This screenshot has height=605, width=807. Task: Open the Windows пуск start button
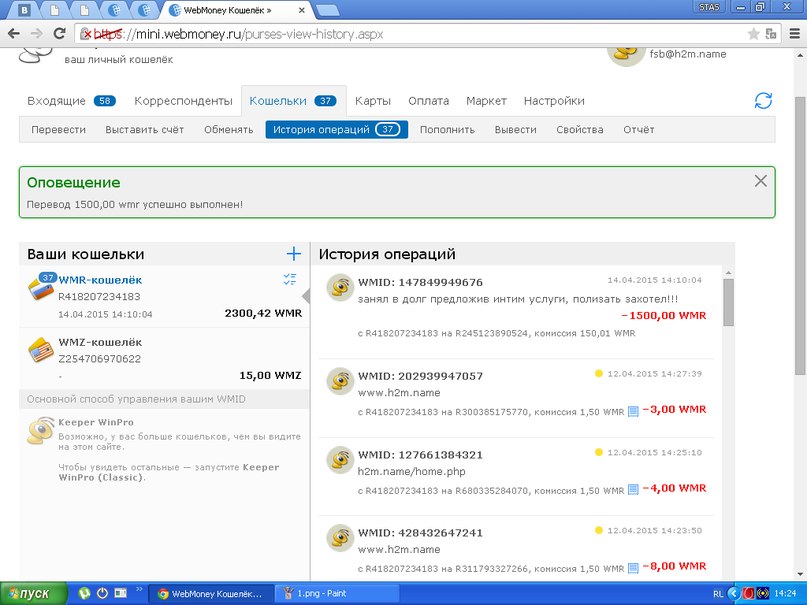pos(33,594)
